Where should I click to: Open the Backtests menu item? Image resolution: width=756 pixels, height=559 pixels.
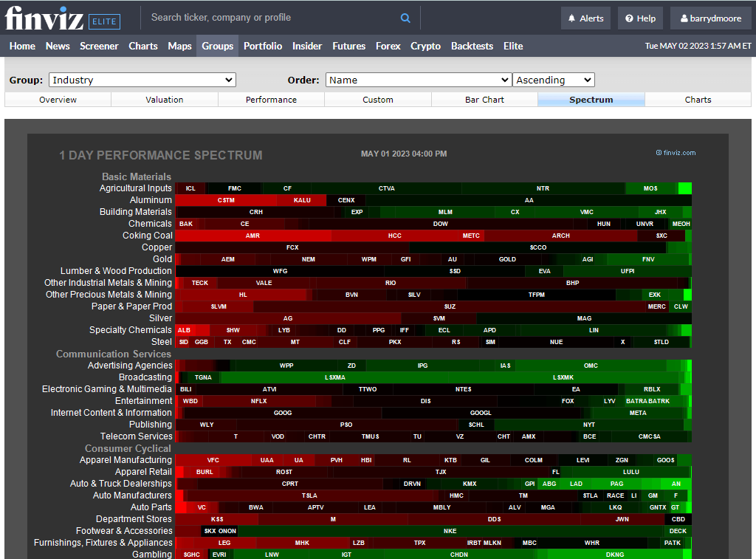click(472, 46)
